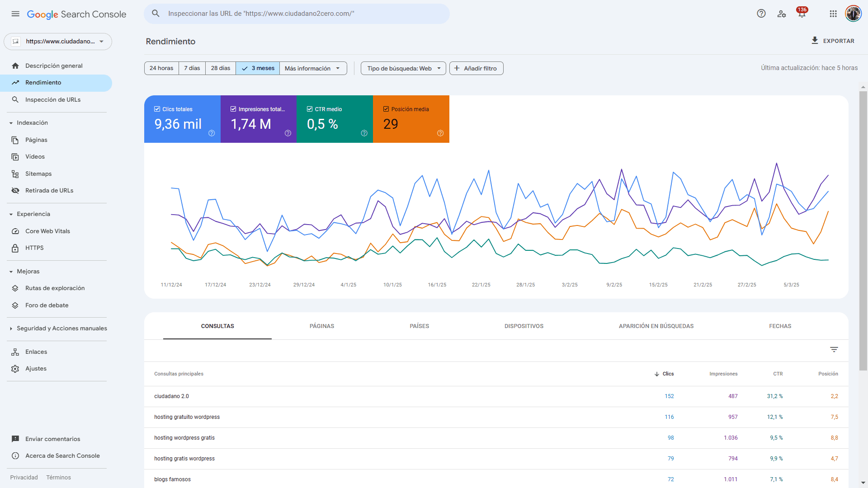Open the Más información dropdown

click(313, 68)
